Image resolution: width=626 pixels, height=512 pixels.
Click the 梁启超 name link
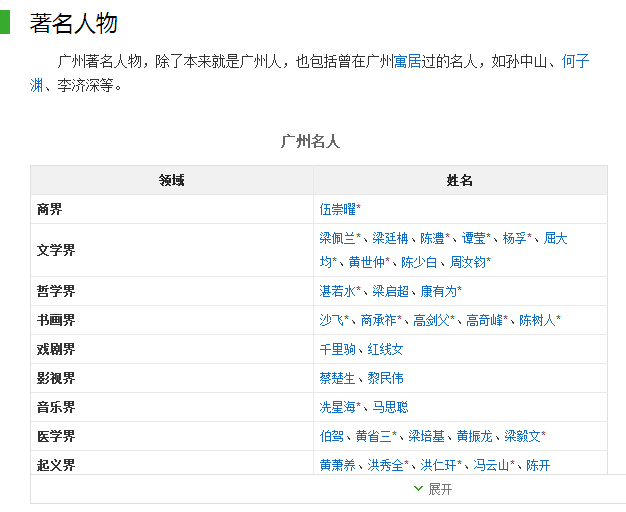pyautogui.click(x=390, y=291)
